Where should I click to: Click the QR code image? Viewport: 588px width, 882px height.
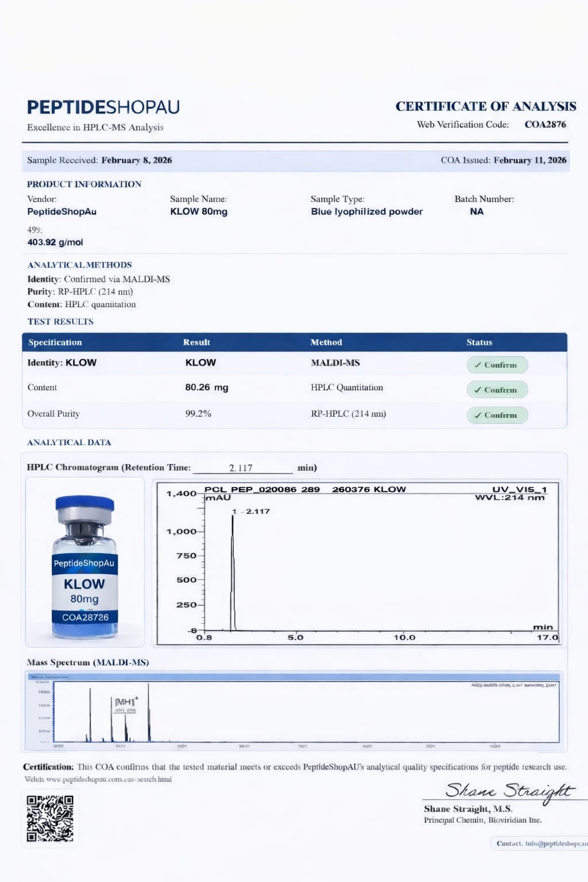coord(50,818)
